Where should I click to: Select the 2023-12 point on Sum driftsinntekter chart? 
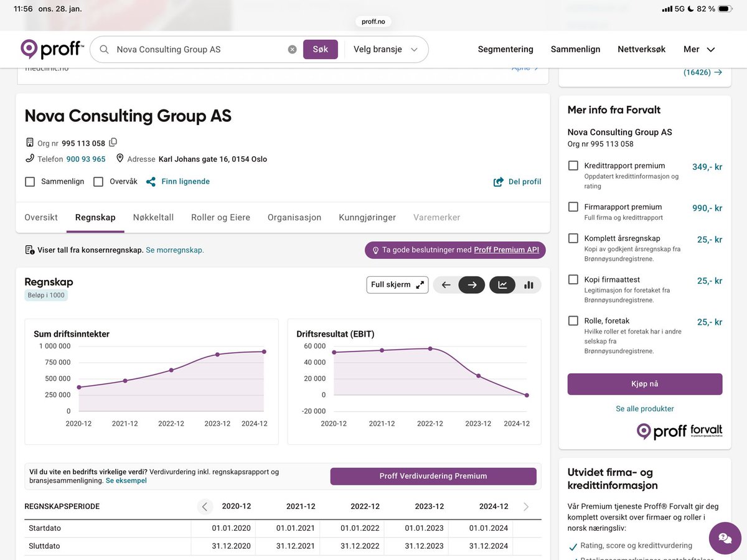[x=217, y=355]
